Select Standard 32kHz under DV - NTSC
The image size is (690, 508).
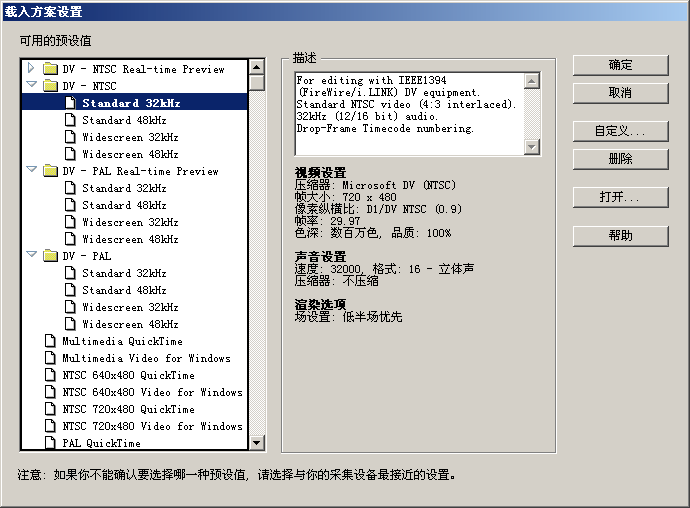131,103
